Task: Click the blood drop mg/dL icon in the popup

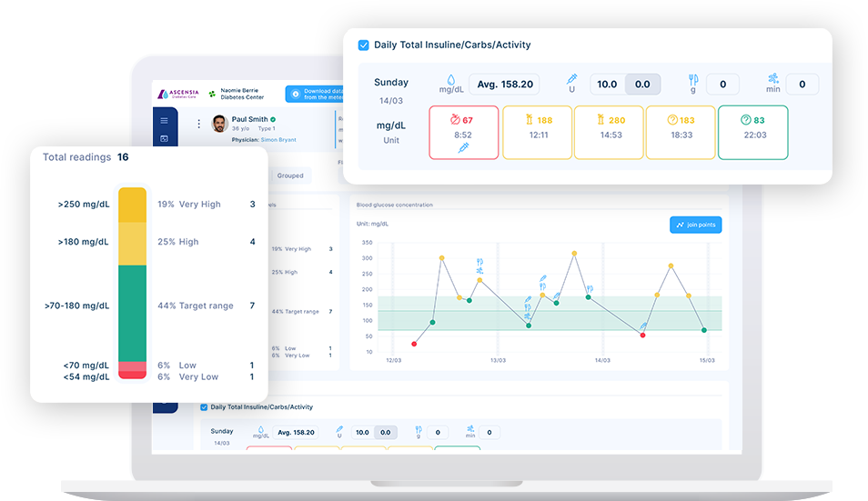Action: 450,81
